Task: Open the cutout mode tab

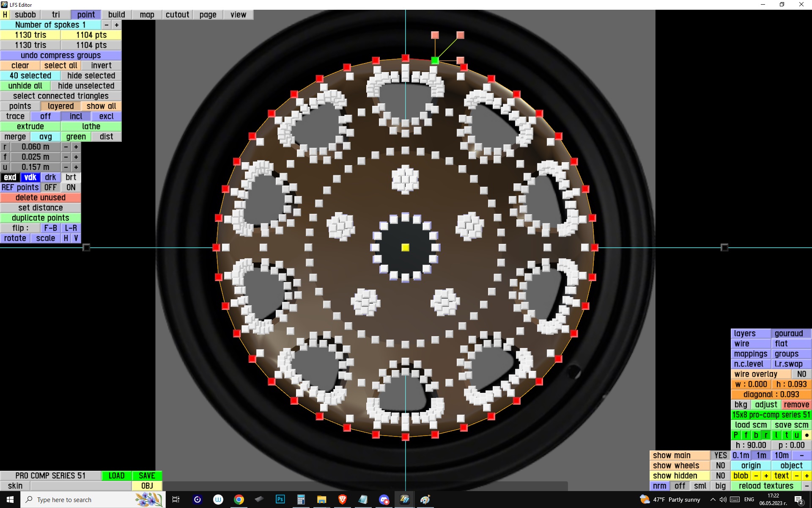Action: click(177, 15)
